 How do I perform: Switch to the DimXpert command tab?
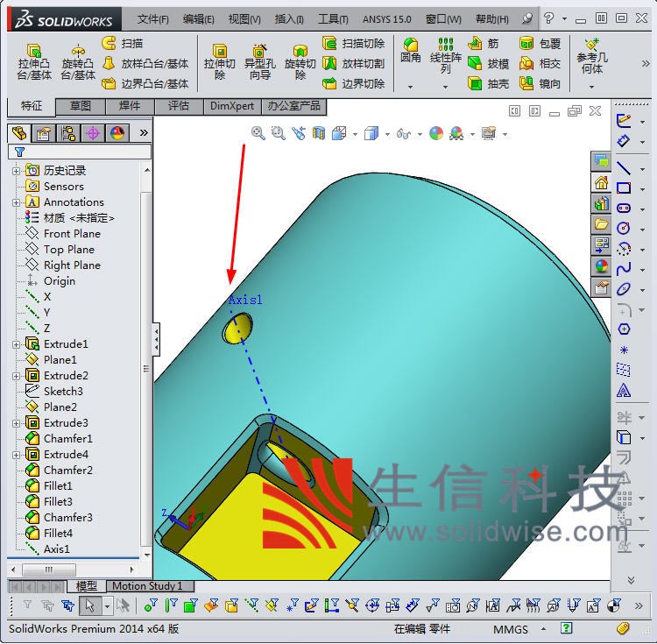[x=232, y=106]
